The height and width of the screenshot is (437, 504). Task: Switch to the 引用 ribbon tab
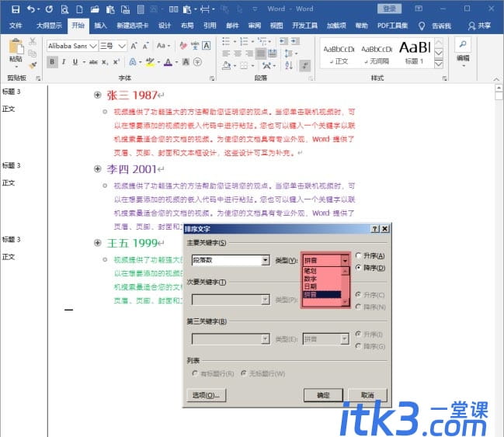pos(210,26)
